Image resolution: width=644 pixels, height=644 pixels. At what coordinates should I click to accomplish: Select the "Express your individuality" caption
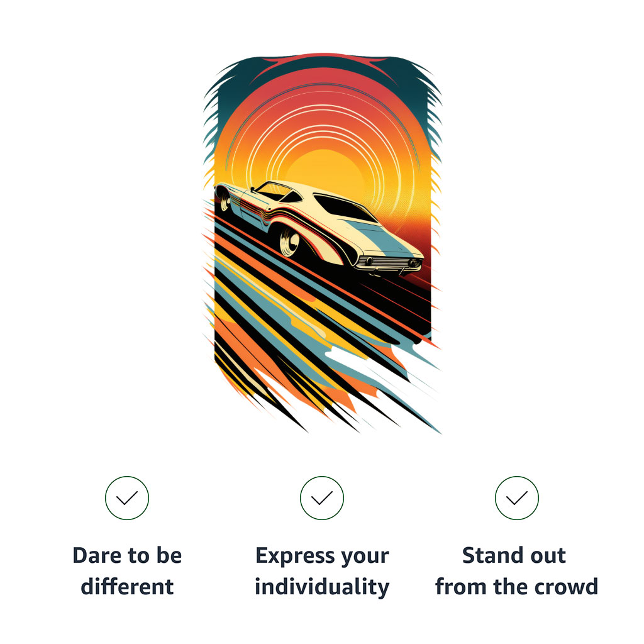(322, 571)
